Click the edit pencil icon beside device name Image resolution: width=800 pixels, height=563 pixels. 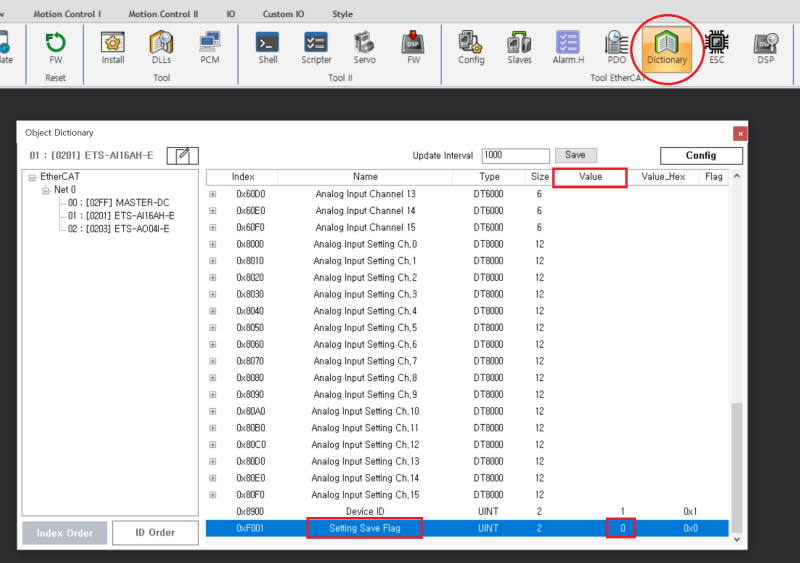pyautogui.click(x=183, y=155)
